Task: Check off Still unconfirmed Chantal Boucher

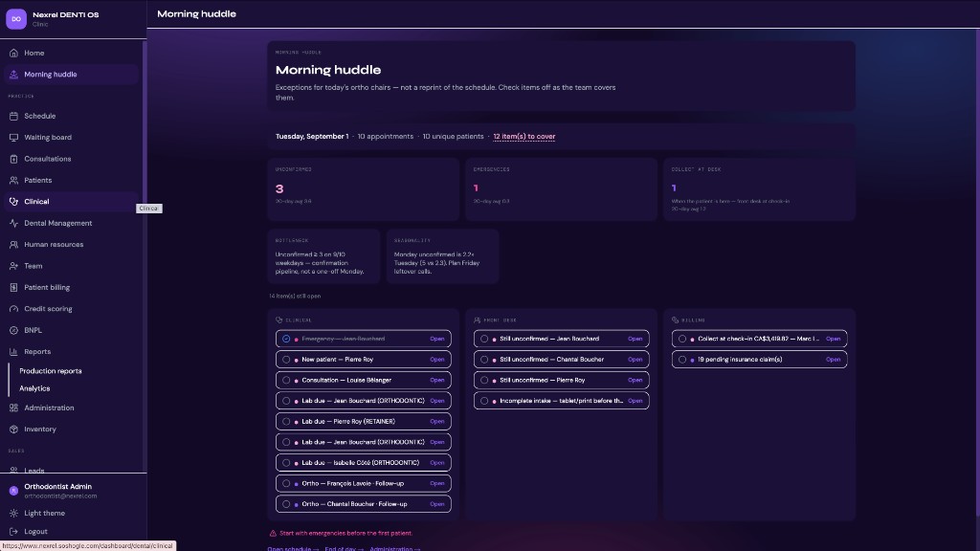Action: click(x=484, y=360)
